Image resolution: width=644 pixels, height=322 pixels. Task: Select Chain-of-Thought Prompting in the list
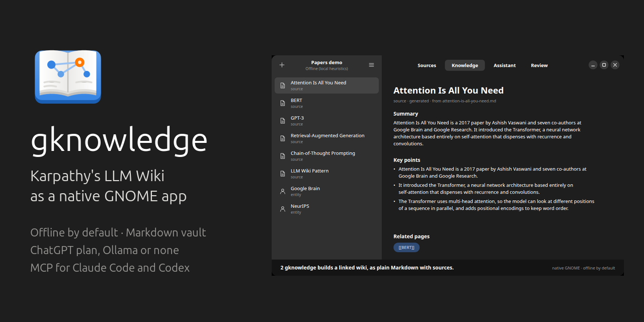(x=327, y=156)
